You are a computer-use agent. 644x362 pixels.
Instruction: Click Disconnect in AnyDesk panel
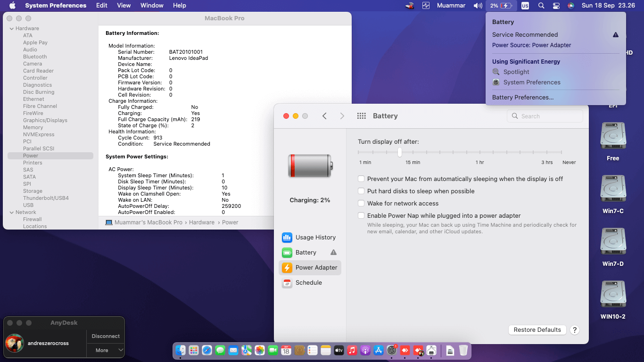click(106, 336)
